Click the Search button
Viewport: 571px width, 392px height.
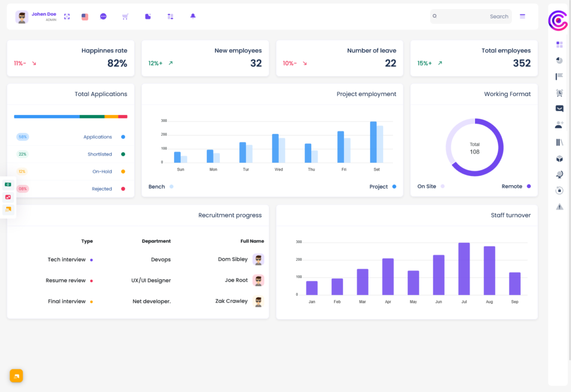[498, 16]
